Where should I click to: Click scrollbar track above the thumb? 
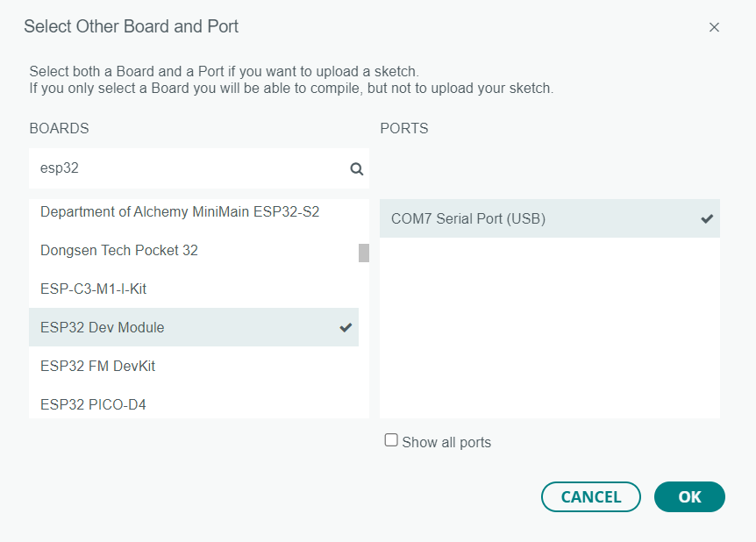(x=364, y=219)
